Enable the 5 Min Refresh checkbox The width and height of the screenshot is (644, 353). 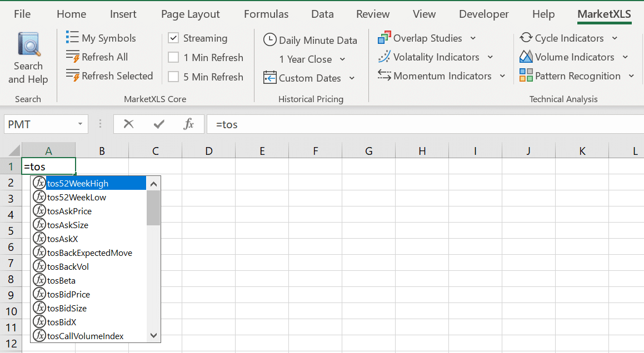[173, 77]
